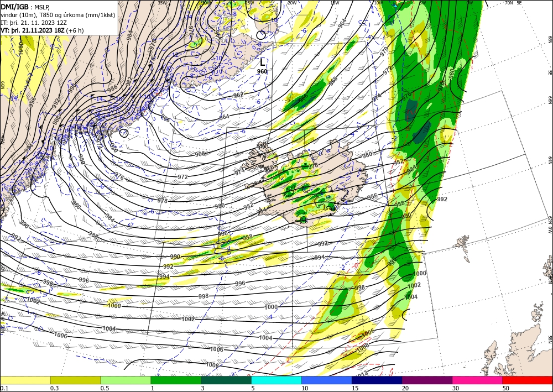
Task: Click the '70N' latitude label
Action: pyautogui.click(x=509, y=3)
